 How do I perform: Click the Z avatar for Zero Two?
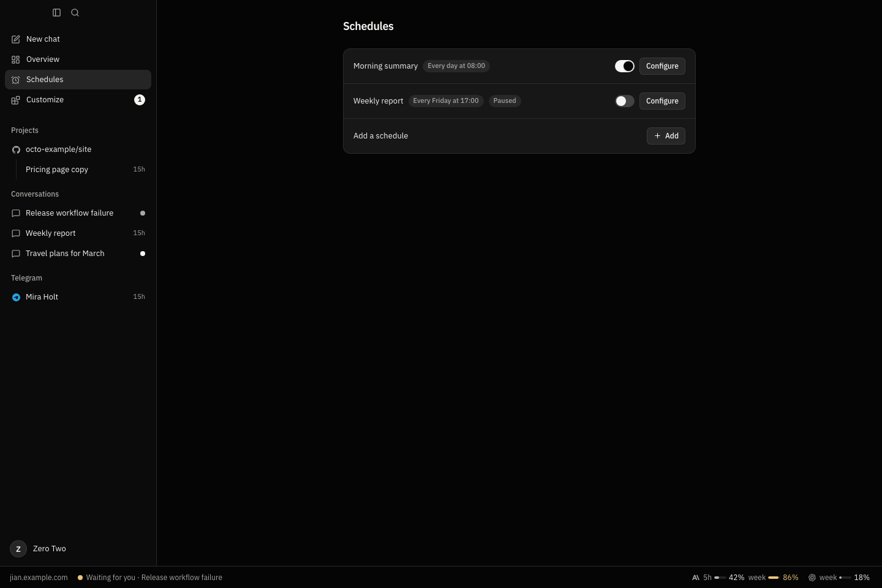click(x=18, y=549)
